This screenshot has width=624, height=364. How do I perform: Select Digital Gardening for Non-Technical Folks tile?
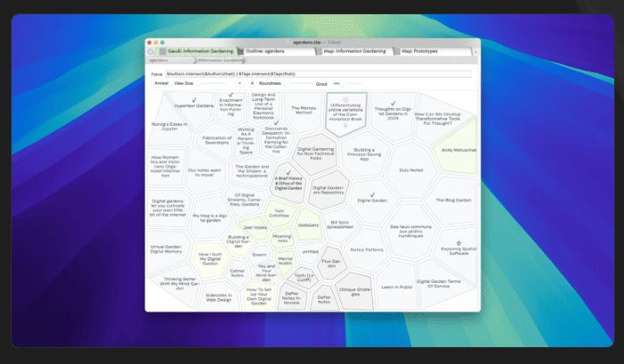pos(316,153)
